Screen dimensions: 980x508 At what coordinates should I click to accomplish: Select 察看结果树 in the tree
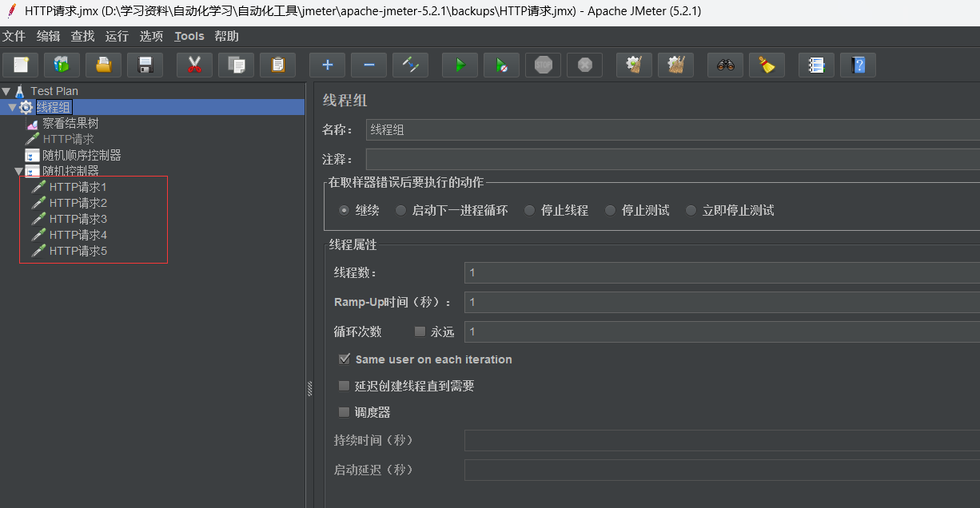(70, 124)
